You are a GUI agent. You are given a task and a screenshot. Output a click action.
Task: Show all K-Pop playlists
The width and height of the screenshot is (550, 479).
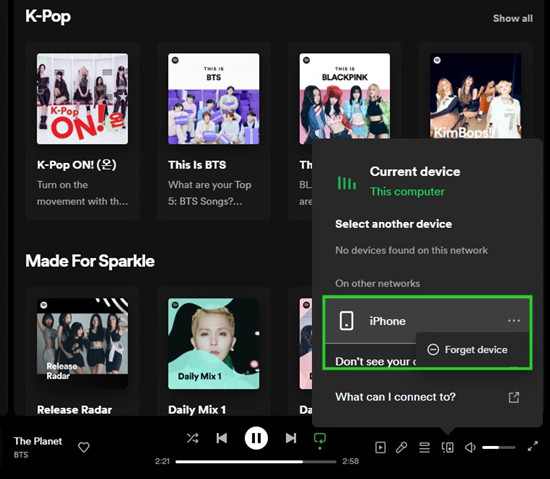point(512,18)
